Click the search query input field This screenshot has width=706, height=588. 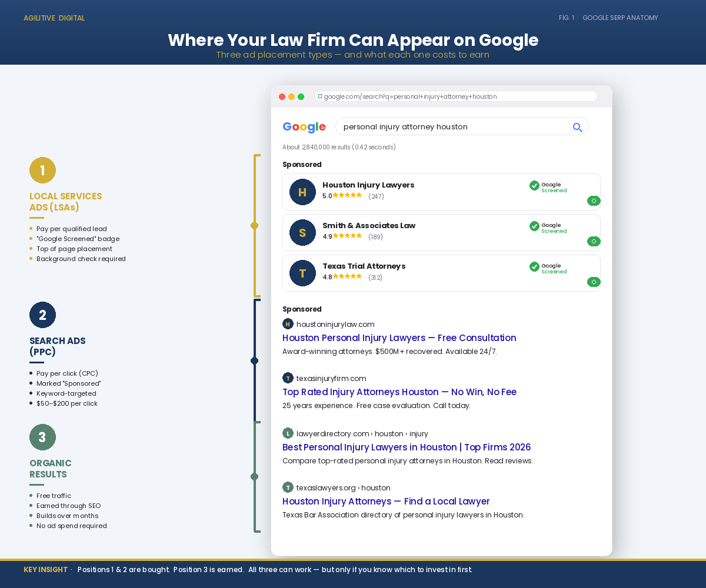click(x=462, y=126)
